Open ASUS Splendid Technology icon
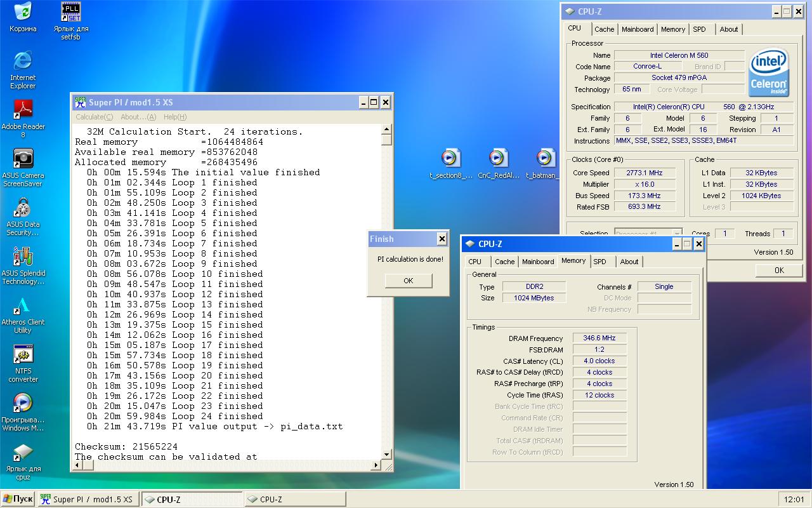The height and width of the screenshot is (508, 812). pos(23,256)
